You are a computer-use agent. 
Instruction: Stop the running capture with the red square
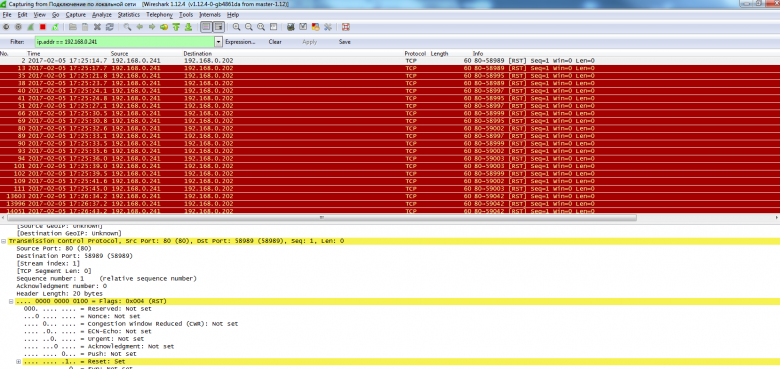coord(43,27)
